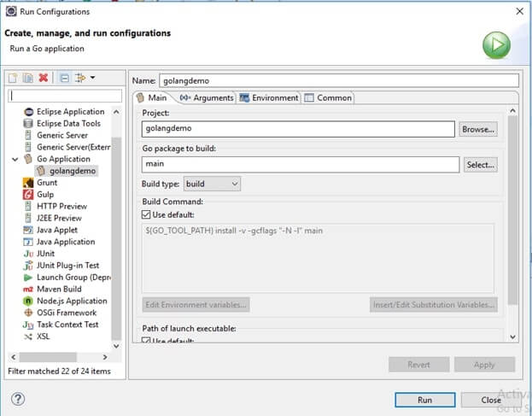532x416 pixels.
Task: Click the Name input field
Action: coord(338,80)
